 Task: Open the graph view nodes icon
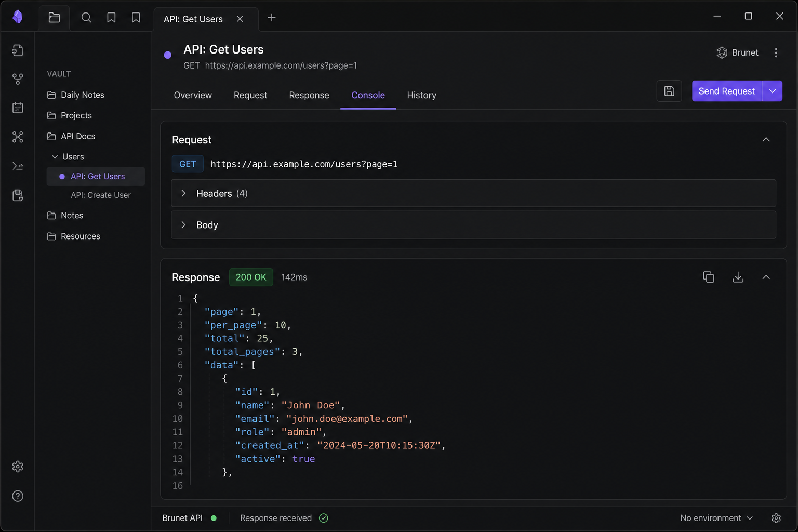18,137
